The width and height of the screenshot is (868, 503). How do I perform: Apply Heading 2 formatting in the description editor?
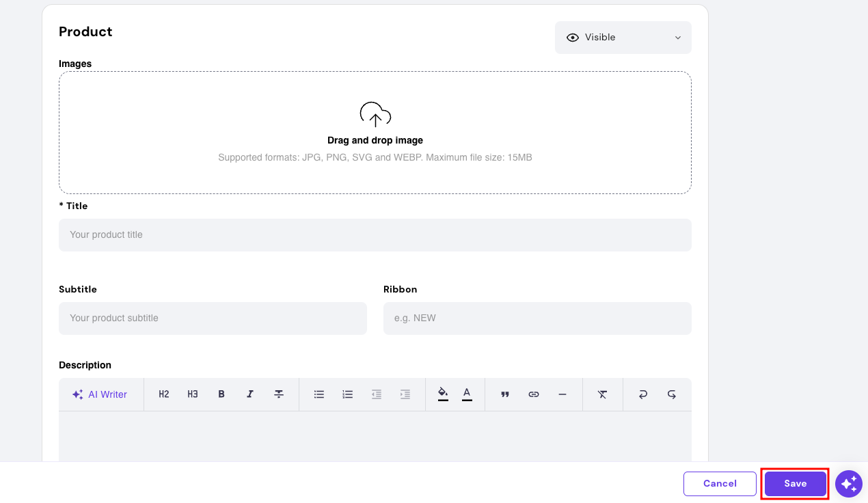(x=163, y=394)
